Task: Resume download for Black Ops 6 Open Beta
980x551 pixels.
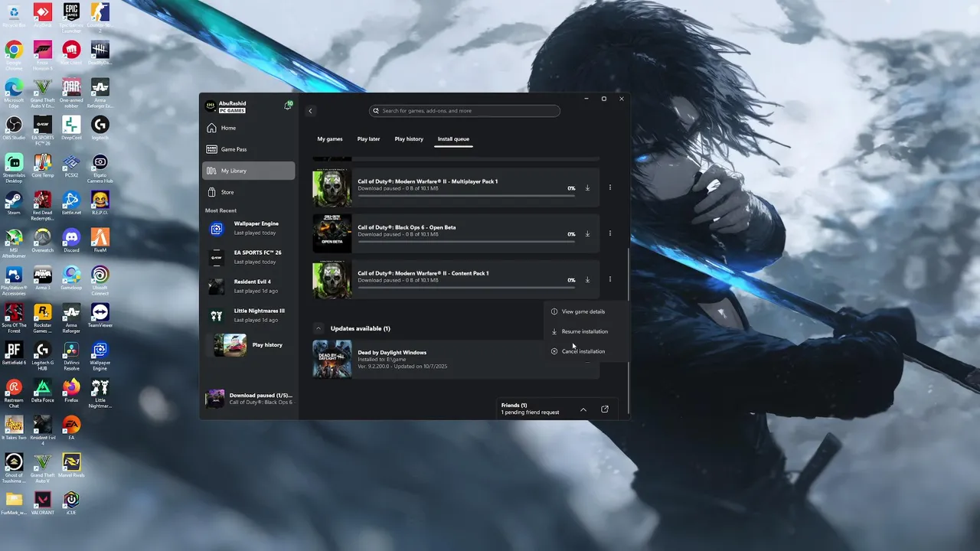Action: (x=587, y=233)
